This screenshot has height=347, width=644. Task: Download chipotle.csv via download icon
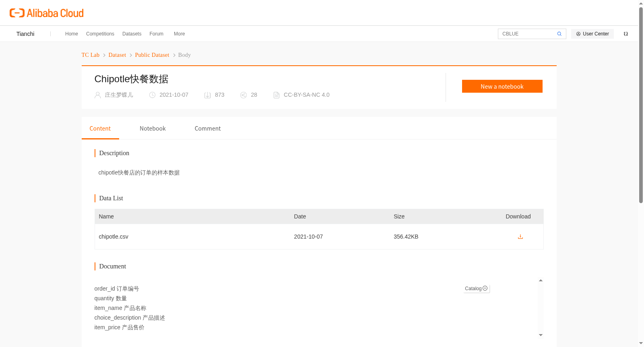[520, 237]
